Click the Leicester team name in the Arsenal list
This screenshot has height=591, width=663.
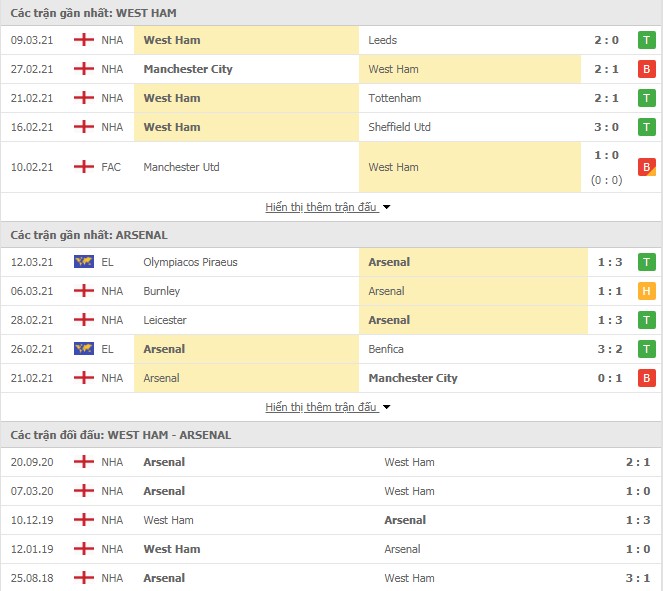pos(165,320)
